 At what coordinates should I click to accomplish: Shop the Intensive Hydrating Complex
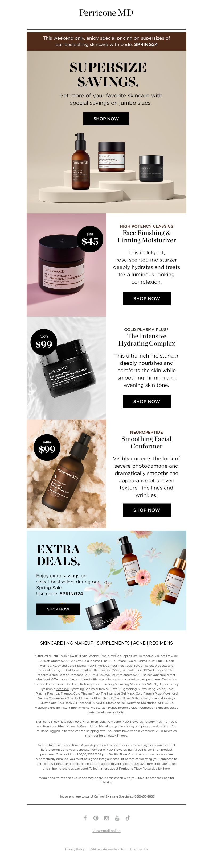coord(147,401)
